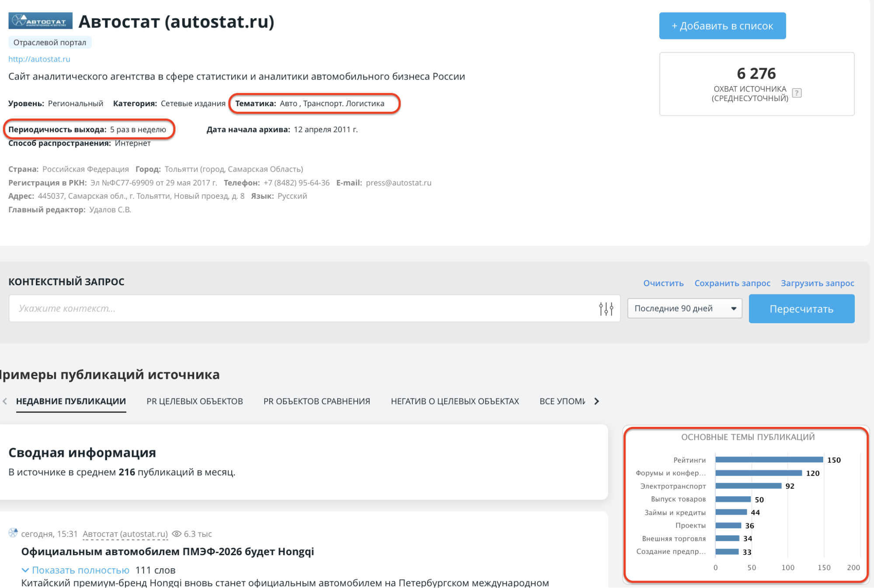Open the Автостат (autostat.ru) source link in article
The width and height of the screenshot is (874, 588).
(x=125, y=534)
